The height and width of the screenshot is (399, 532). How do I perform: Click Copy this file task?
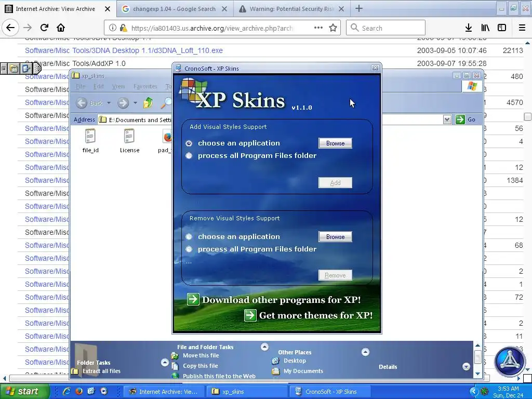[x=200, y=366]
